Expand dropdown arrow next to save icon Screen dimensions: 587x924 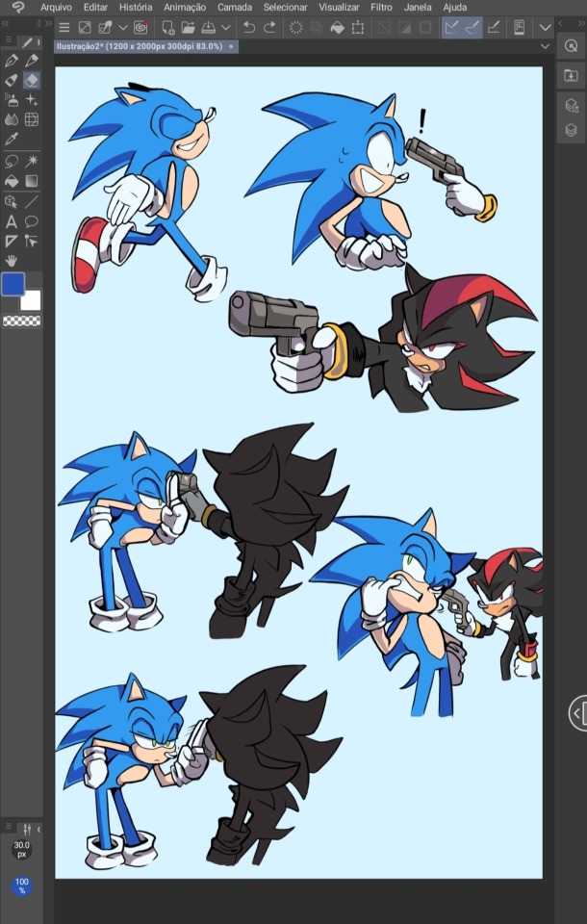[x=226, y=27]
